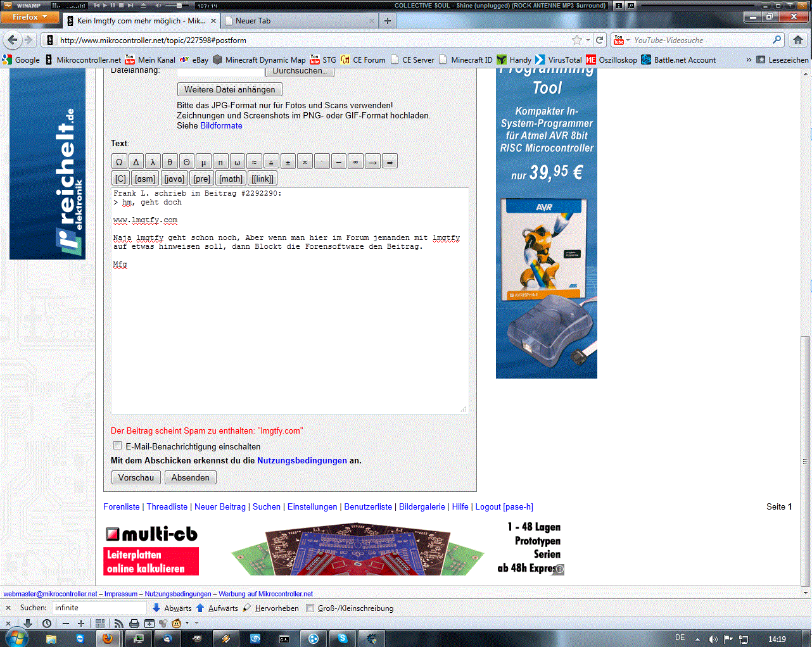Open URL bar history dropdown next to star
This screenshot has width=812, height=647.
click(x=588, y=40)
